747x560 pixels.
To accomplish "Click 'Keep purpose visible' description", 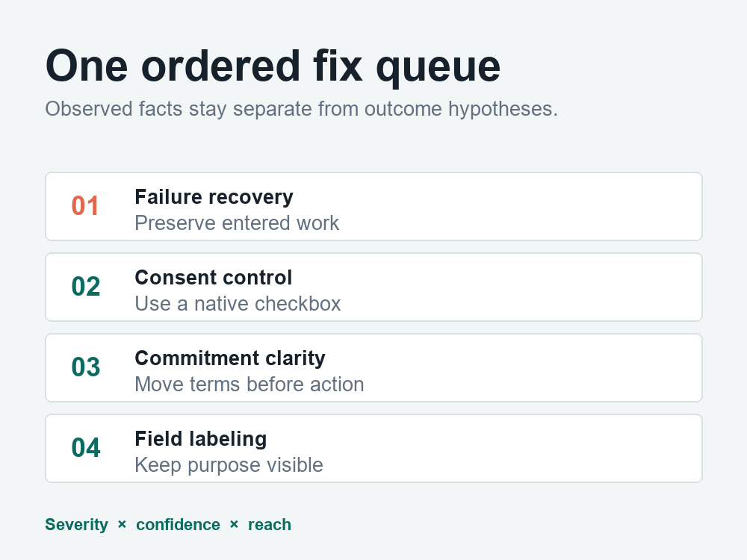I will 229,464.
